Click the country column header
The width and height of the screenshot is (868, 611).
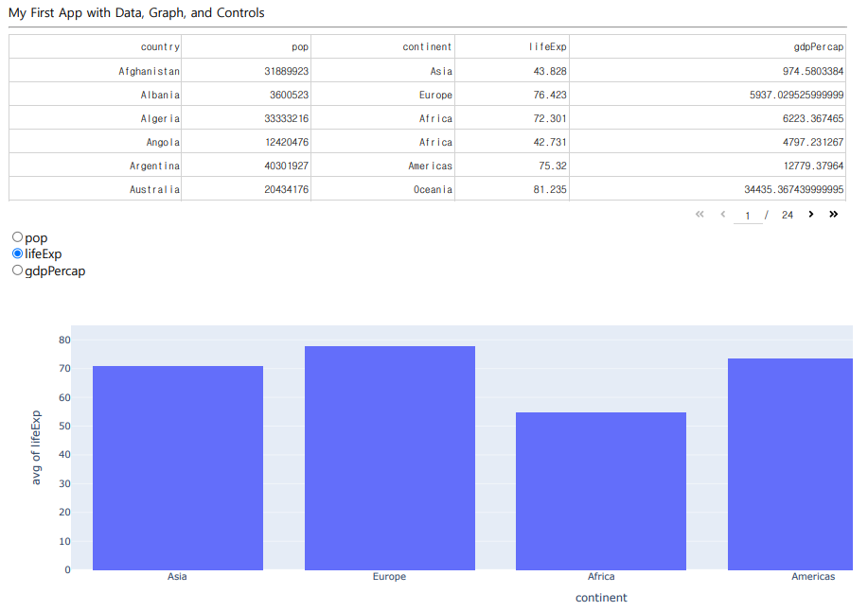(x=96, y=47)
